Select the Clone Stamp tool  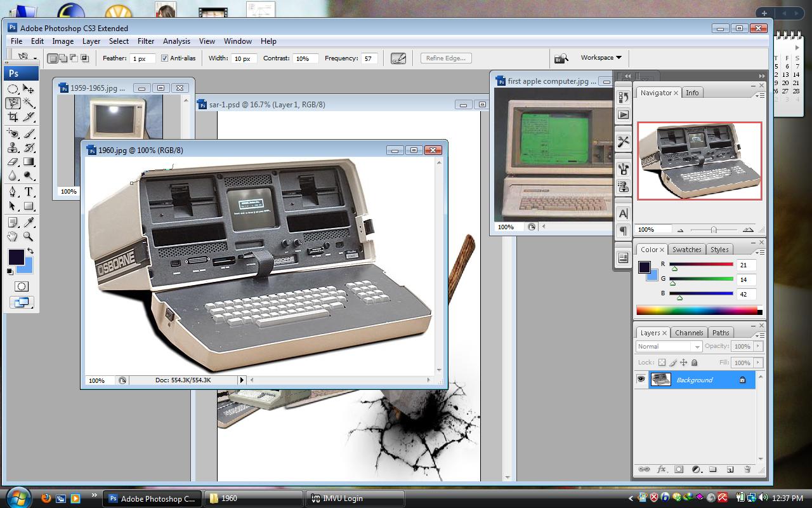click(13, 147)
